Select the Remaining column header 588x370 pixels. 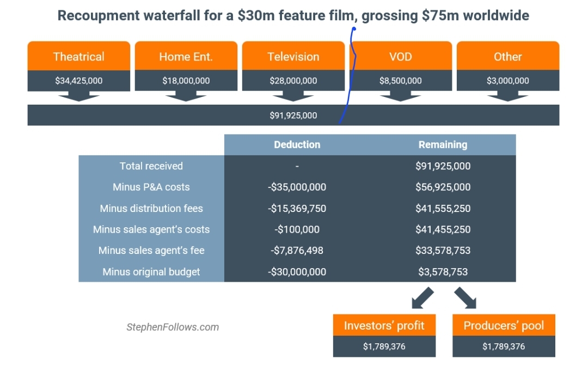point(443,144)
